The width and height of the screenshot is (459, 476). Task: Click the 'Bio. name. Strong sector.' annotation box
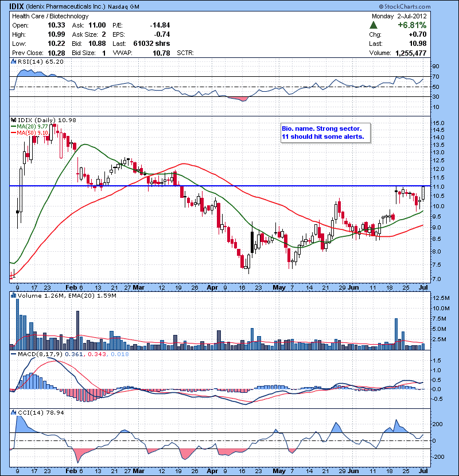coord(322,128)
